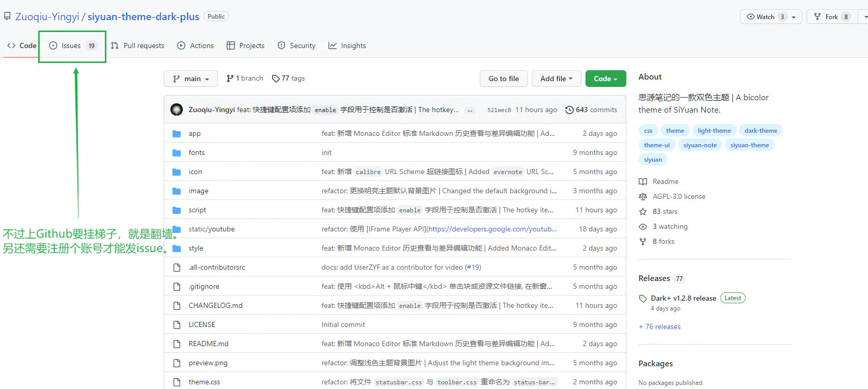Click the branch icon beside 1 branch

230,79
